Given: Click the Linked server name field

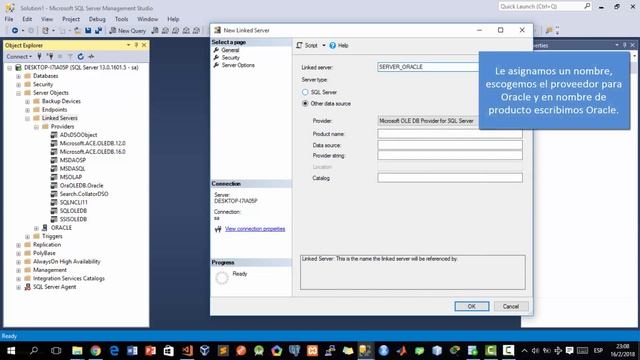Looking at the screenshot, I should pos(428,67).
